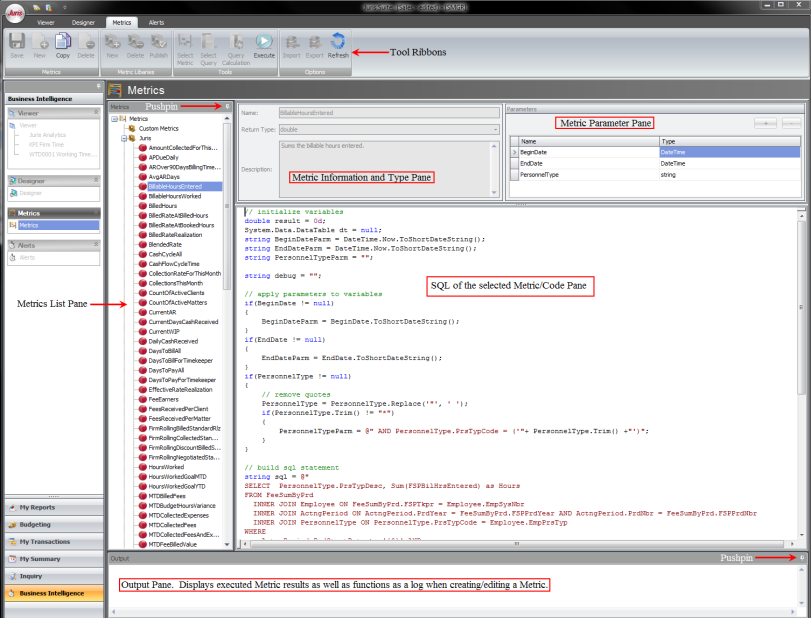811x618 pixels.
Task: Collapse the Viewer section in the sidebar
Action: click(x=96, y=114)
